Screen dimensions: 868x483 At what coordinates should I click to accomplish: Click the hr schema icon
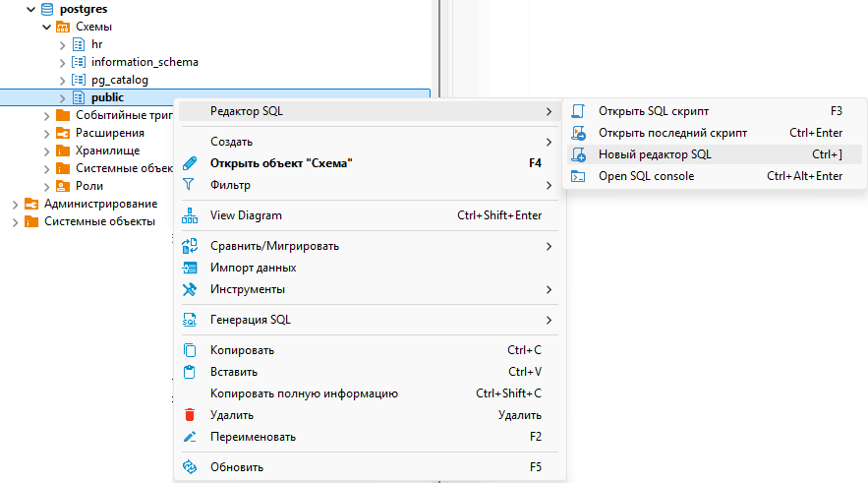point(80,44)
